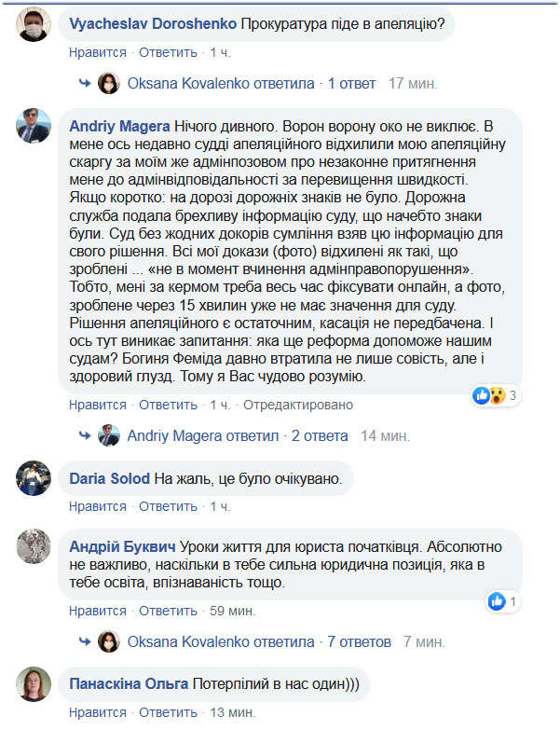
Task: Open Панаскіна Ольга's avatar
Action: (x=33, y=684)
